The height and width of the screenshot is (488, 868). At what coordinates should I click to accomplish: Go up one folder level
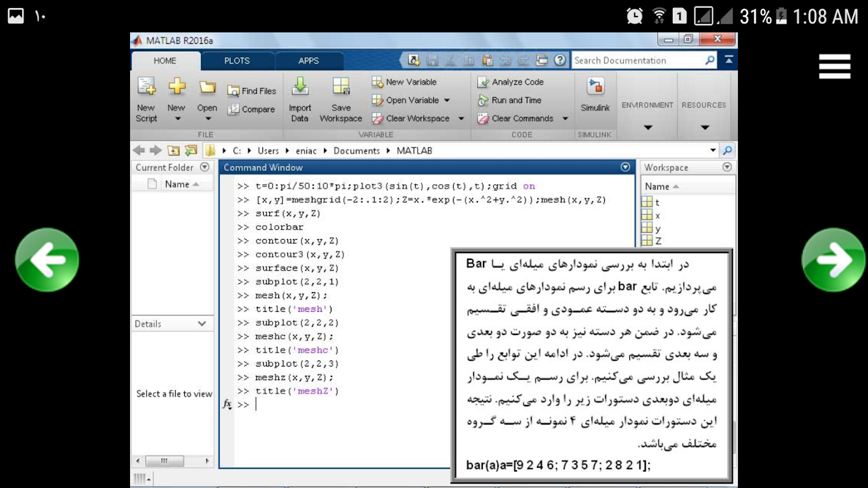tap(173, 150)
